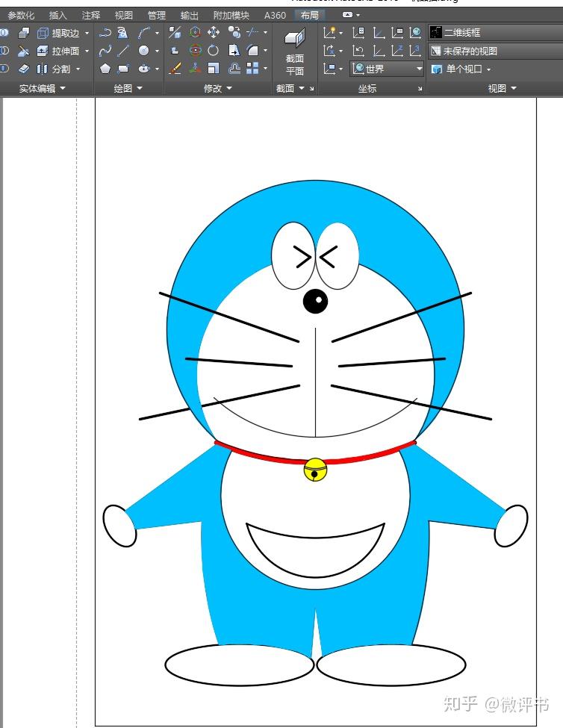This screenshot has width=563, height=728.
Task: Open the 截面 panel dialog launcher arrow
Action: [x=311, y=88]
